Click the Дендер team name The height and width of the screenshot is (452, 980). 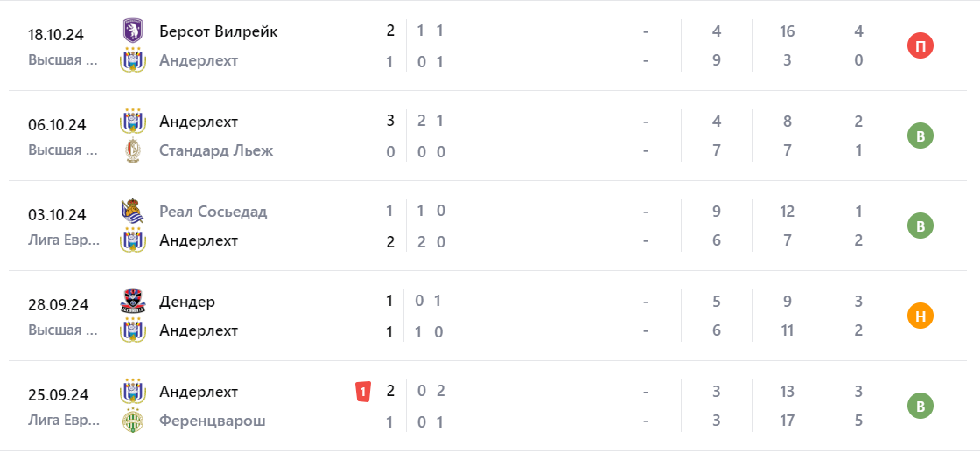(187, 302)
